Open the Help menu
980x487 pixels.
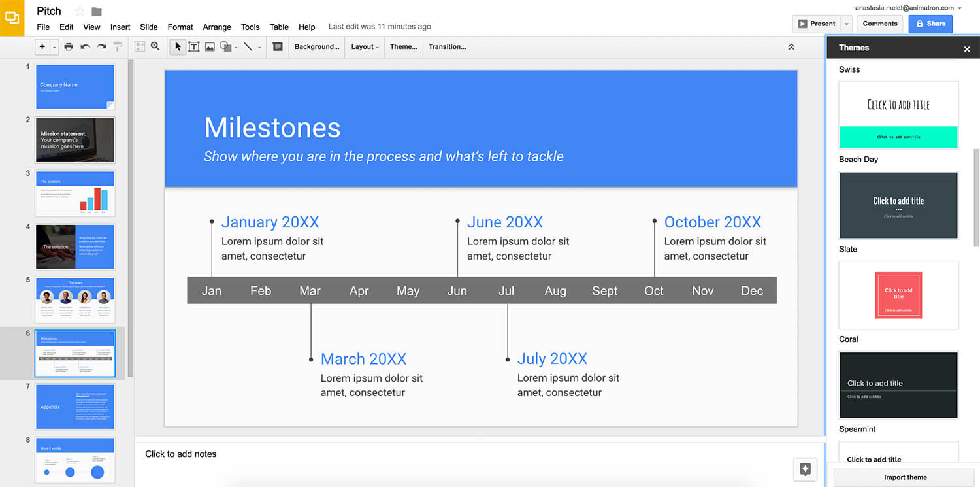[307, 27]
